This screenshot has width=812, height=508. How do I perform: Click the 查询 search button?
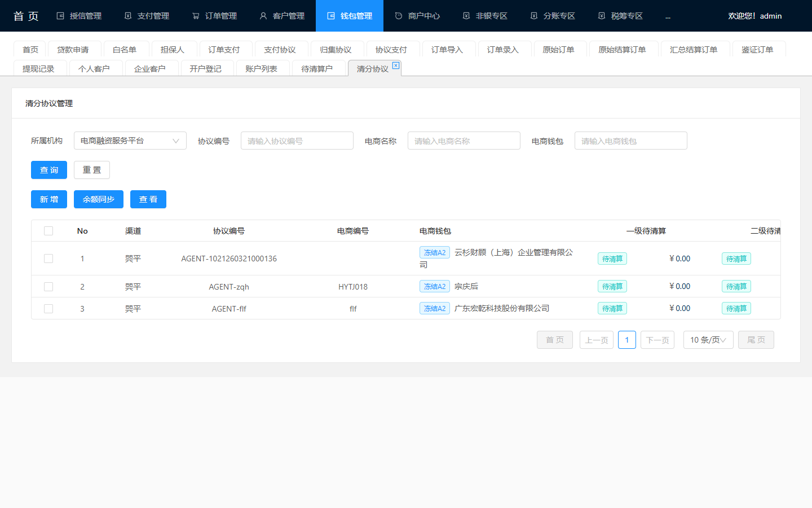pyautogui.click(x=49, y=170)
